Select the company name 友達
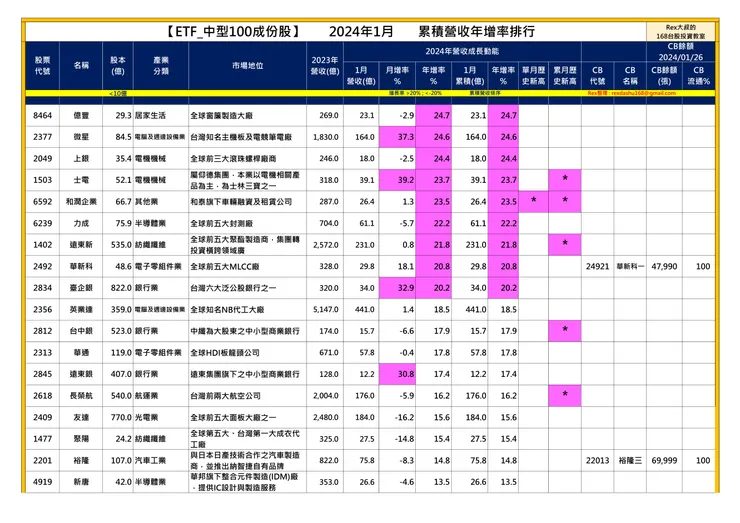The width and height of the screenshot is (740, 523). [81, 417]
